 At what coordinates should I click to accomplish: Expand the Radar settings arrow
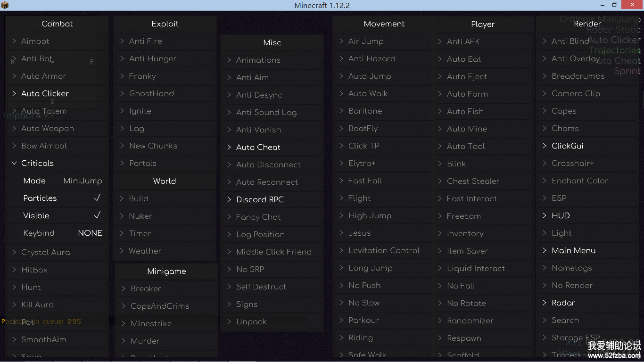tap(545, 303)
